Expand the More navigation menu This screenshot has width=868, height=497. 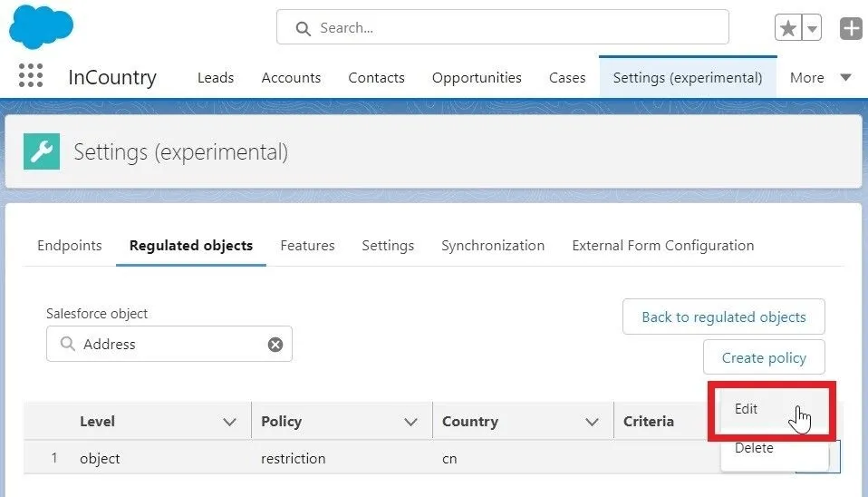(820, 78)
